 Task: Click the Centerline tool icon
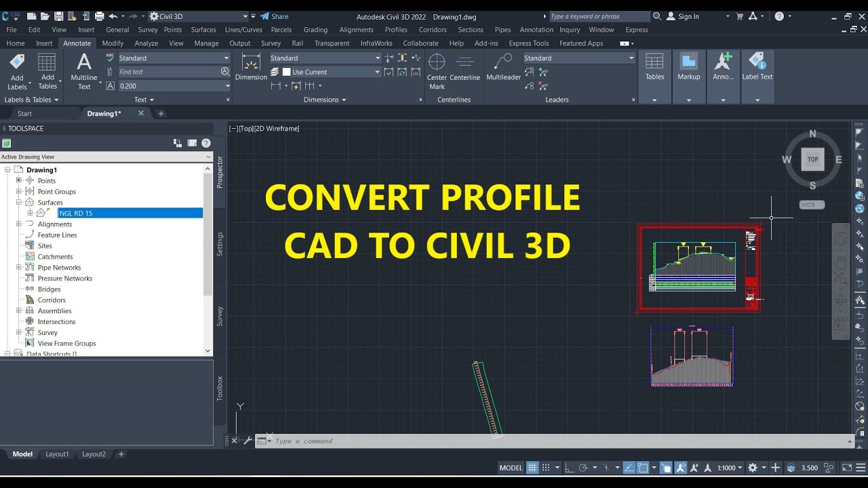pyautogui.click(x=465, y=62)
